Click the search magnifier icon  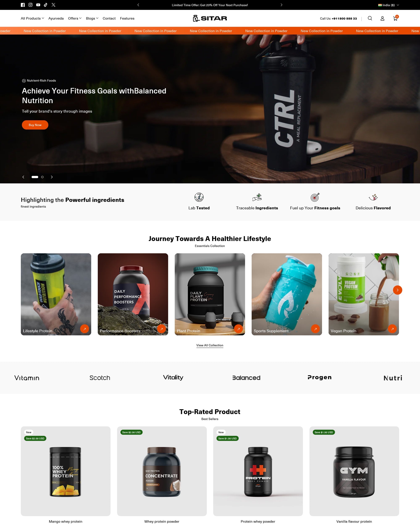point(370,18)
